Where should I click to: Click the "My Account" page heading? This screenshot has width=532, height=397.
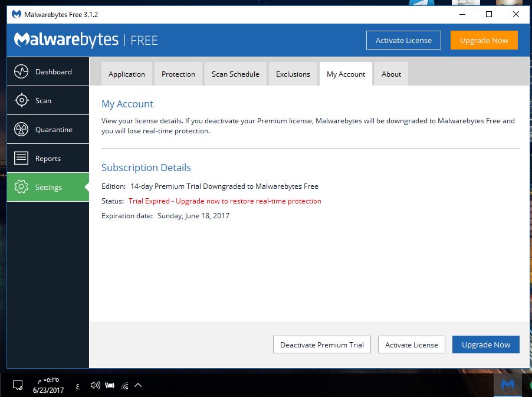point(127,104)
